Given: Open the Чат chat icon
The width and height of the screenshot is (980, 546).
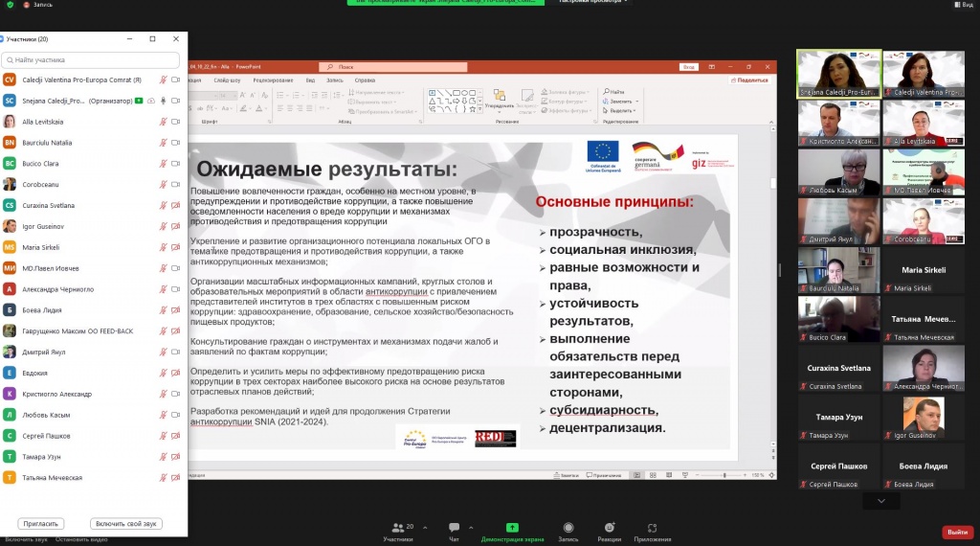Looking at the screenshot, I should tap(454, 528).
